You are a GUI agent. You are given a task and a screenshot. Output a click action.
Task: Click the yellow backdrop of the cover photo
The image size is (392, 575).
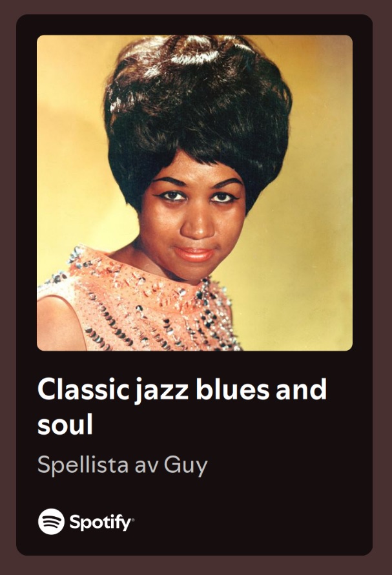tap(315, 220)
